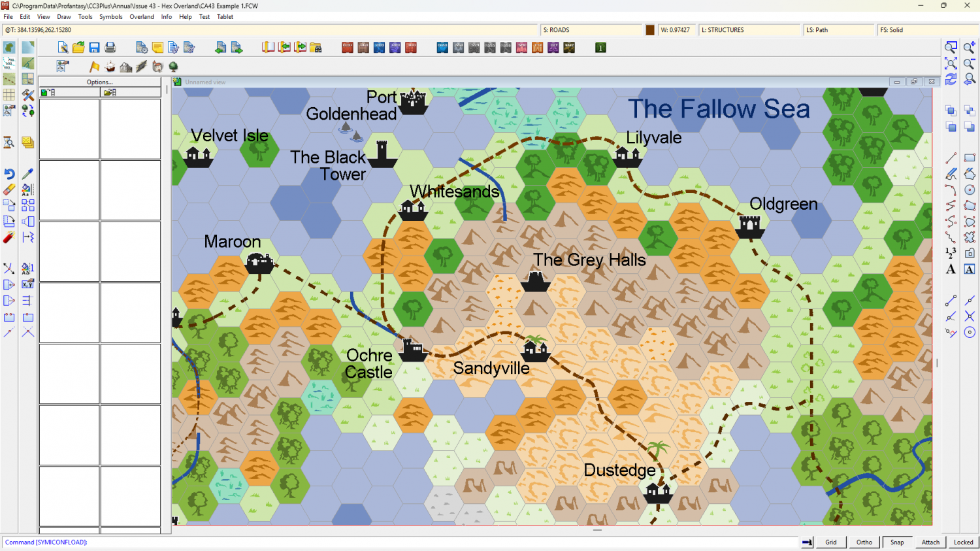Open the Sheet selector showing ROADS

coord(591,30)
